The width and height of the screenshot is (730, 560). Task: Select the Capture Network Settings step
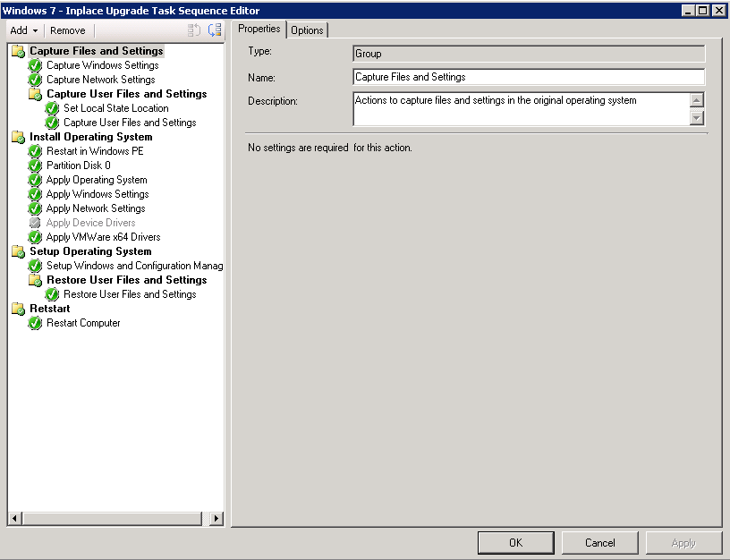click(x=100, y=79)
